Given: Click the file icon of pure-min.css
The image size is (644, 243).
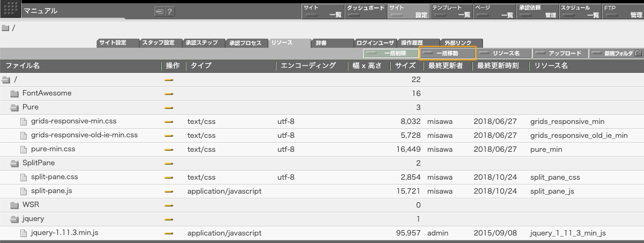Looking at the screenshot, I should coord(23,149).
